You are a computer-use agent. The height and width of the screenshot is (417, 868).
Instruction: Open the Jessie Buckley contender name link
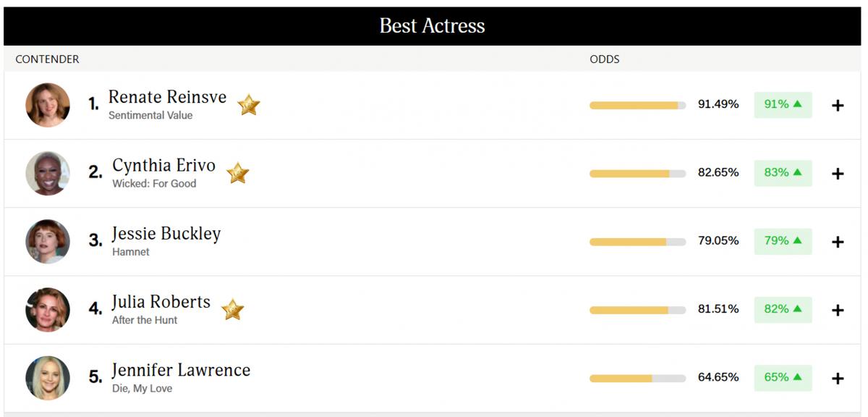166,234
